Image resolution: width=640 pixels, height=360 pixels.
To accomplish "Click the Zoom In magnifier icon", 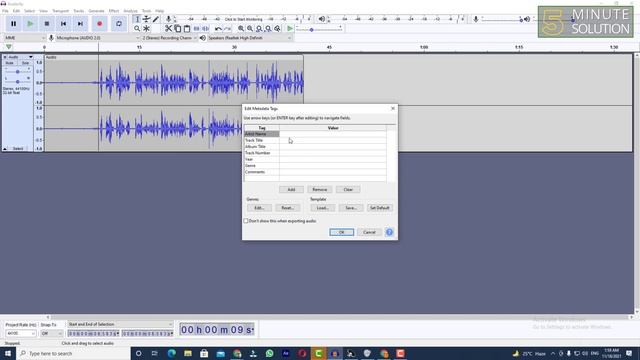I will point(241,29).
